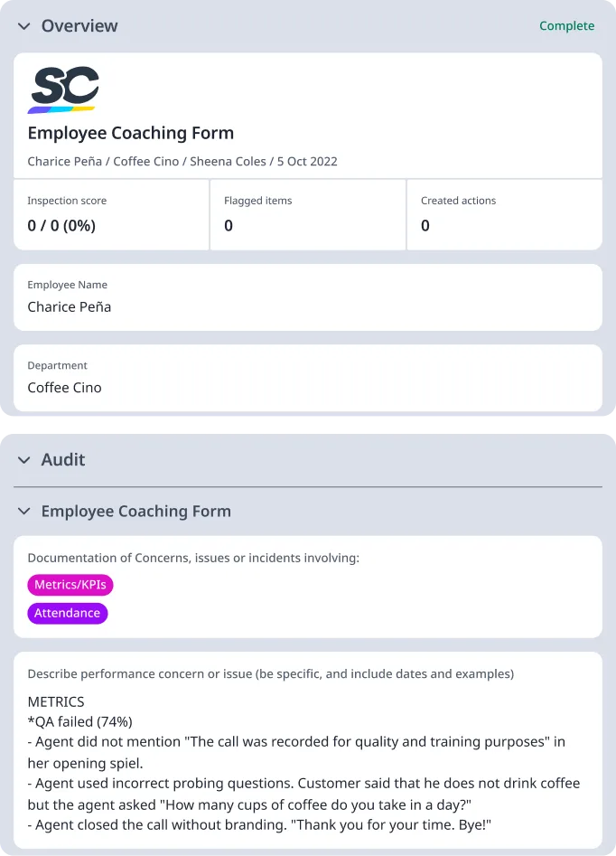Click the Employee Name field
Viewport: 616px width, 856px height.
[307, 297]
